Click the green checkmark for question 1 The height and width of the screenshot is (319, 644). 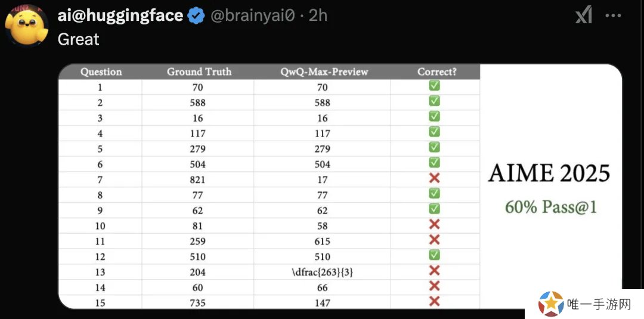(434, 86)
